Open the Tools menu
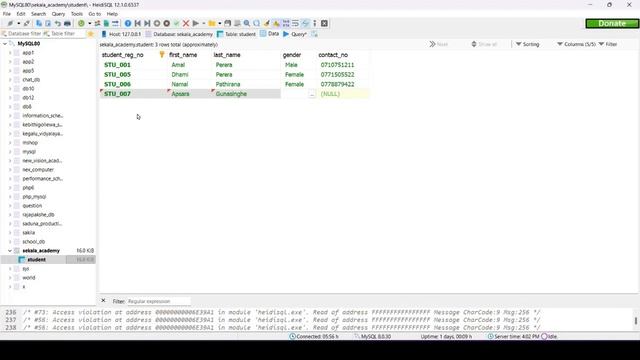This screenshot has width=640, height=360. (77, 14)
